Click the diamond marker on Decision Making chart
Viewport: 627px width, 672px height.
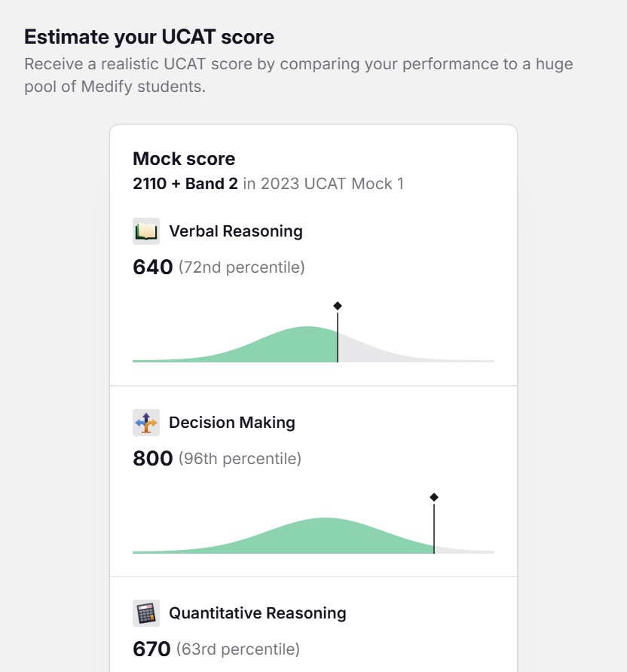pos(434,497)
